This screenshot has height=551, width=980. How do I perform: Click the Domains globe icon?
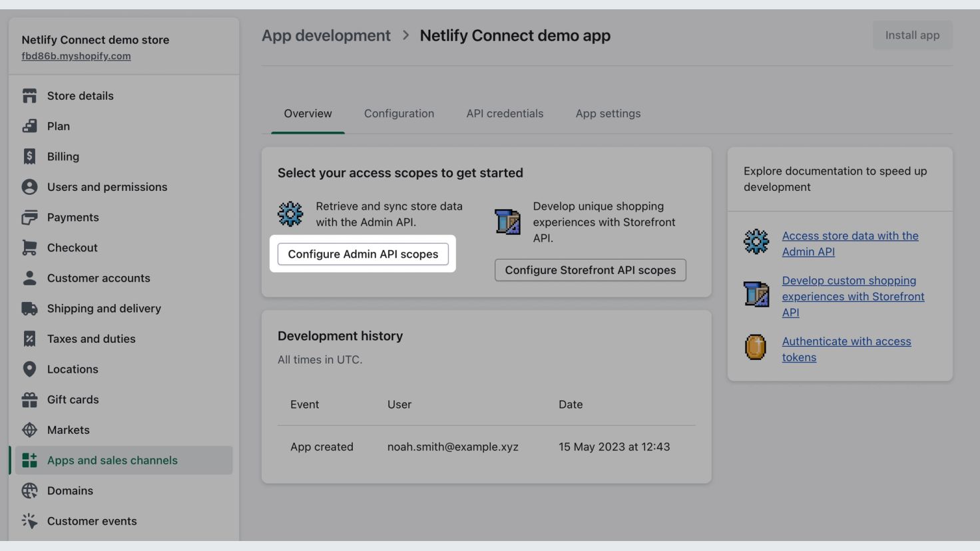29,490
